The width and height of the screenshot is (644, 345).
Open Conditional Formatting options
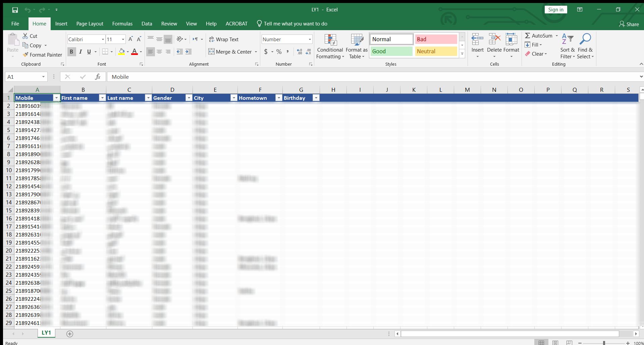click(x=330, y=47)
